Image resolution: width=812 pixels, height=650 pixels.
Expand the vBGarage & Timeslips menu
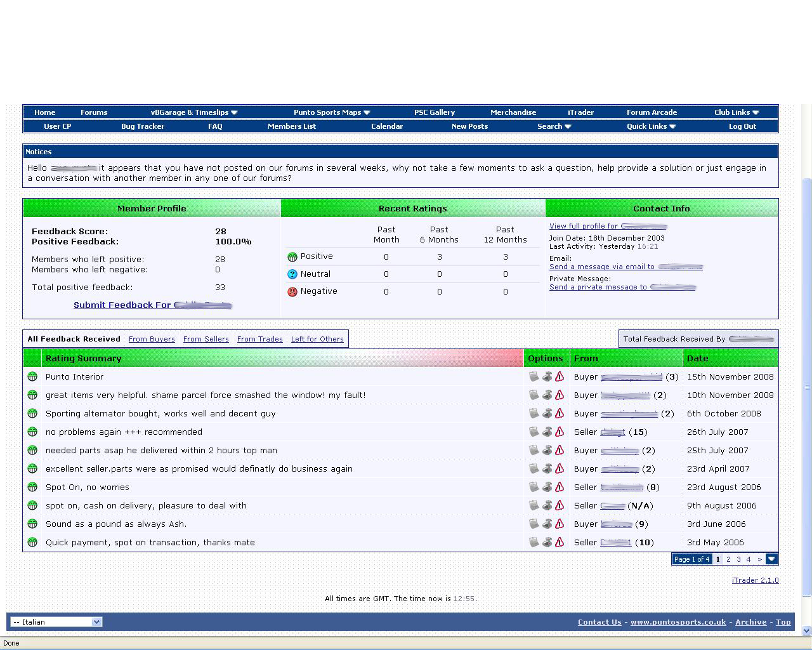point(194,112)
